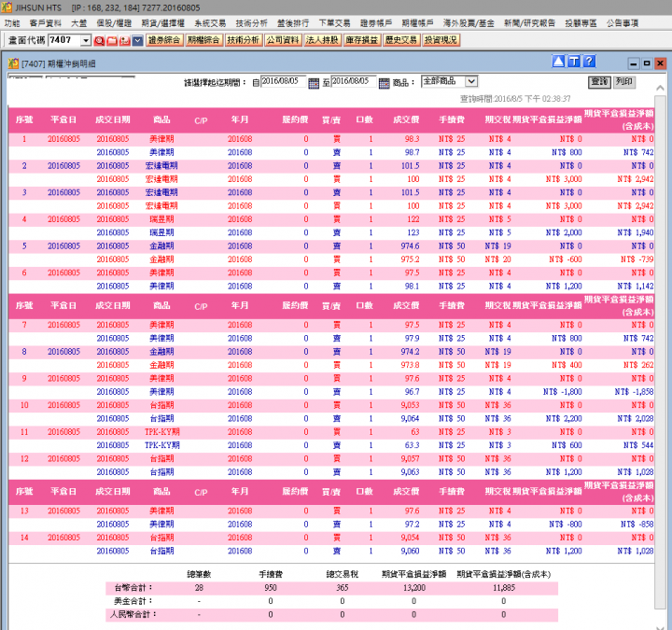Click row 9 net loss NT$ -1,858
The width and height of the screenshot is (672, 630).
pos(634,392)
